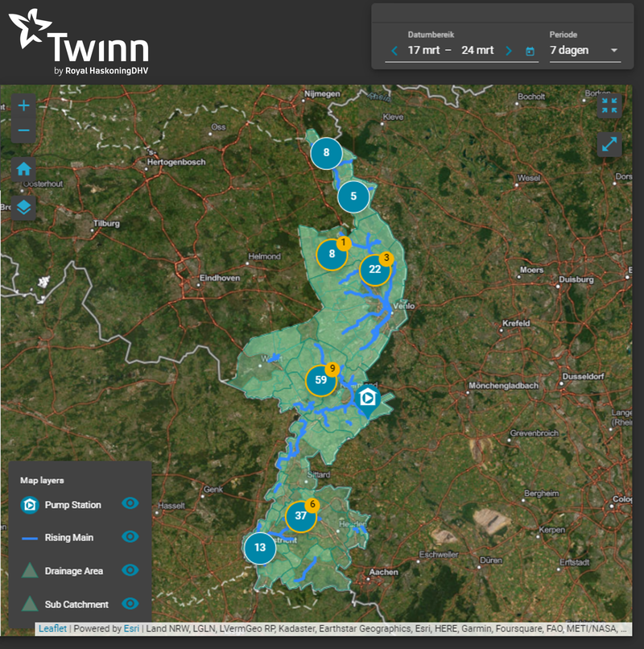Toggle Drainage Area layer visibility

(130, 570)
